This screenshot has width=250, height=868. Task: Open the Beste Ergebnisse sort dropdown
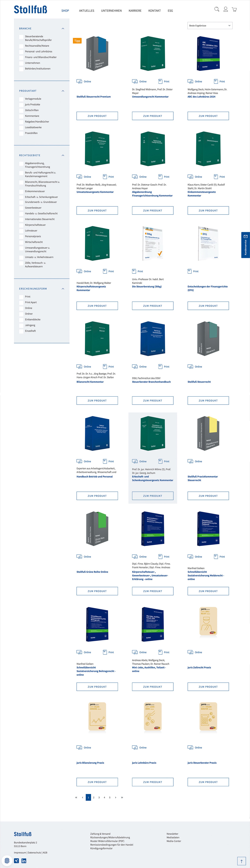pyautogui.click(x=210, y=26)
